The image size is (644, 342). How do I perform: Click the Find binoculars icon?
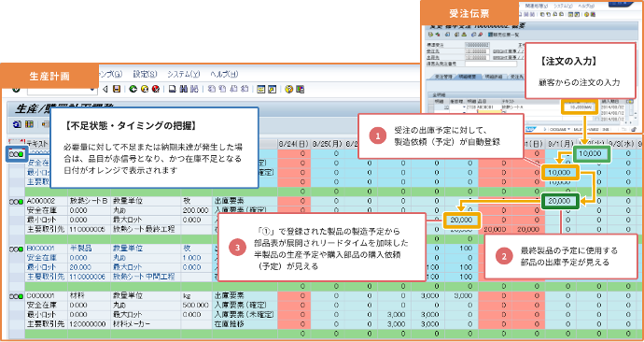[x=184, y=89]
